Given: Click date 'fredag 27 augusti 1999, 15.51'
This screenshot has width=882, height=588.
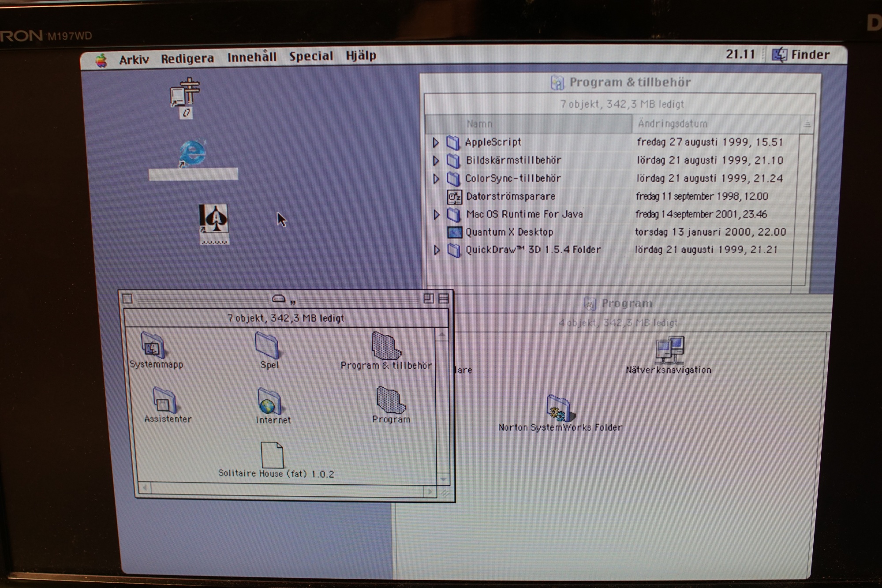Looking at the screenshot, I should 710,142.
